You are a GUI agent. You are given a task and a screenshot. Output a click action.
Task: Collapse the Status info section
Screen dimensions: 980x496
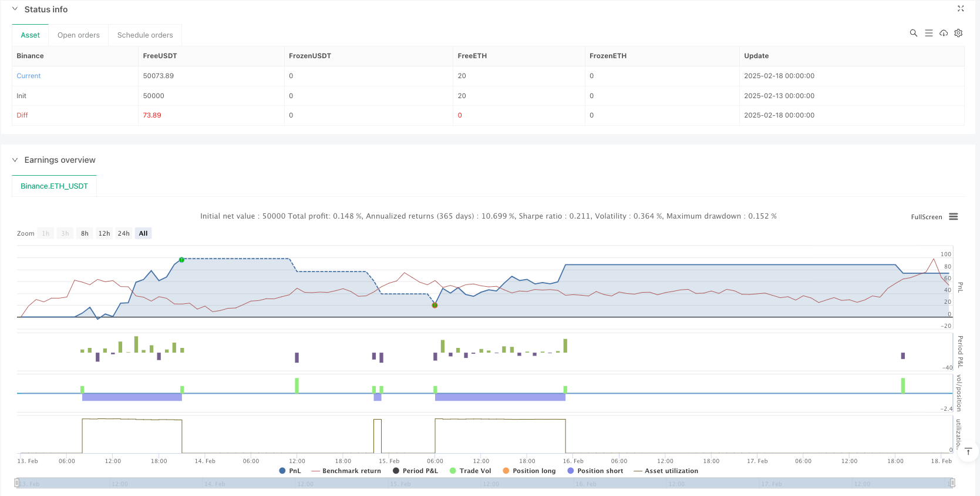(x=15, y=9)
